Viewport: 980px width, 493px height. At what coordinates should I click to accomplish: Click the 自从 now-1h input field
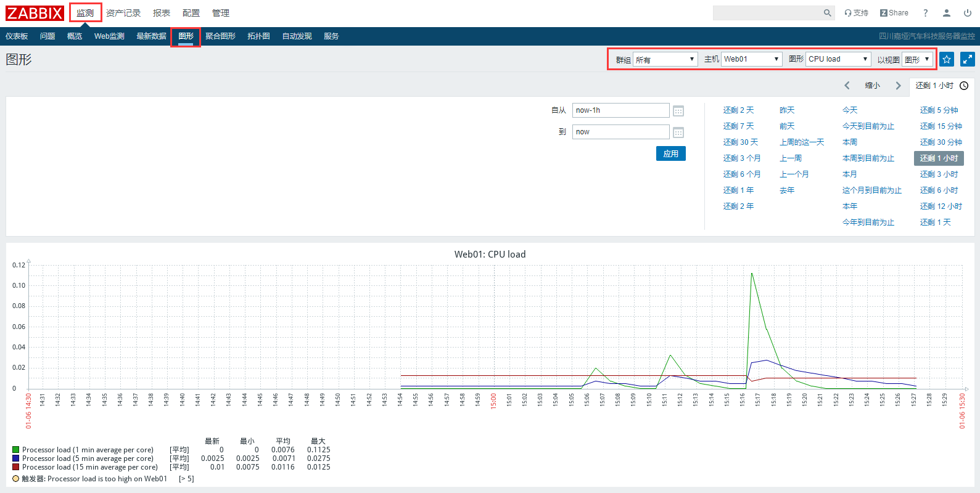tap(621, 110)
